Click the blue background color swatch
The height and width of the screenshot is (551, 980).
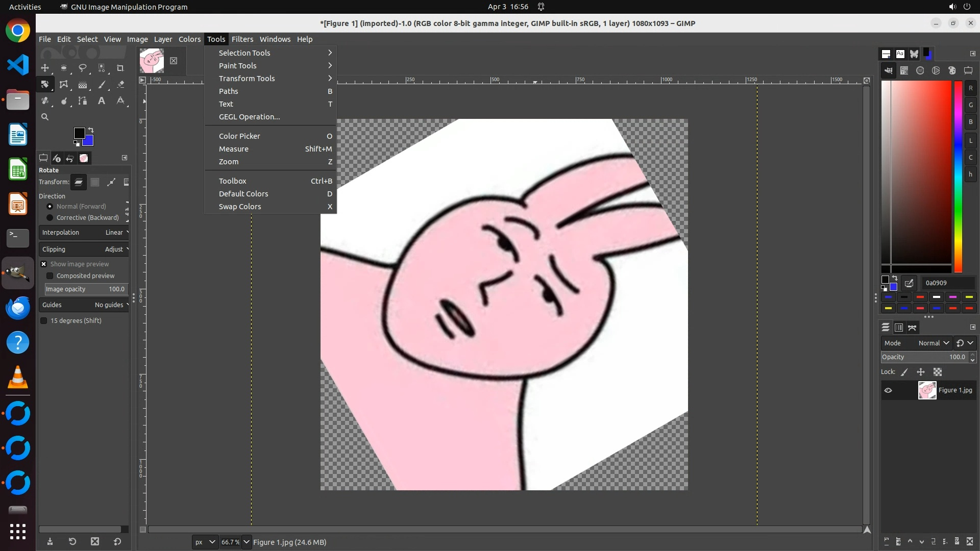89,141
